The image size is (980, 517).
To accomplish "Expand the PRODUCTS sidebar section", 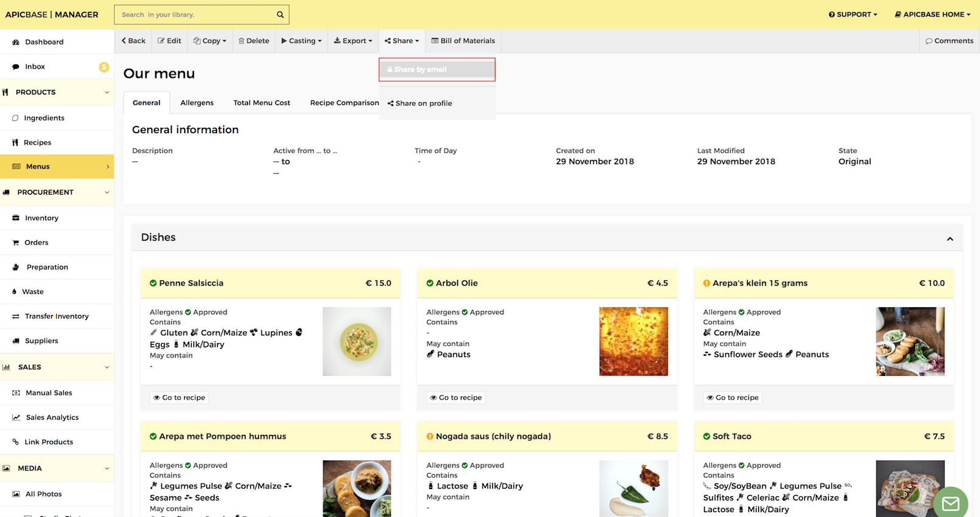I will pos(57,92).
